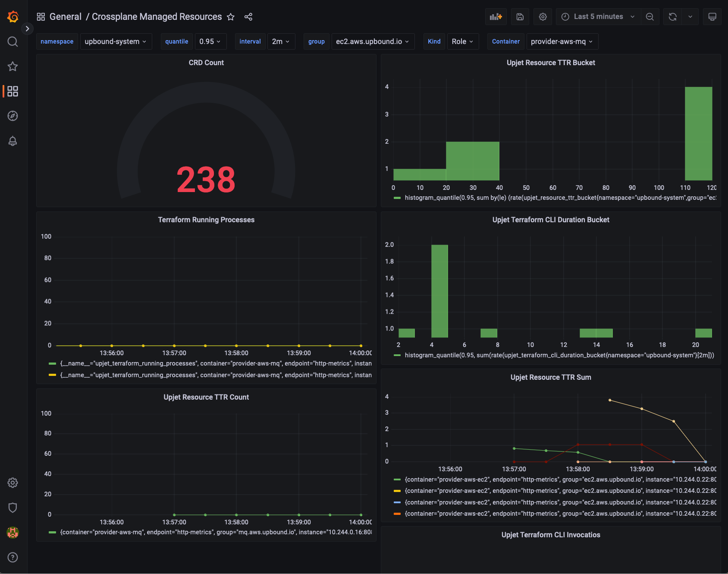Click the 238 value in the CRD Count gauge
This screenshot has width=728, height=574.
point(206,180)
